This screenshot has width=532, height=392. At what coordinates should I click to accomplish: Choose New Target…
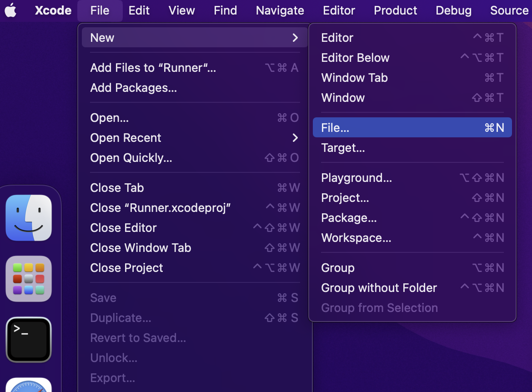tap(412, 148)
